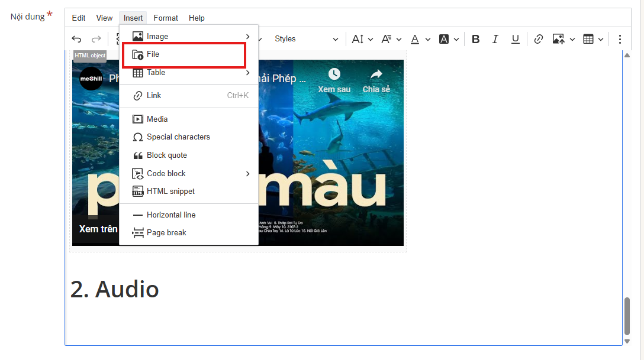Click the meChill channel logo
Screen dimensions: 644x360
coord(91,79)
